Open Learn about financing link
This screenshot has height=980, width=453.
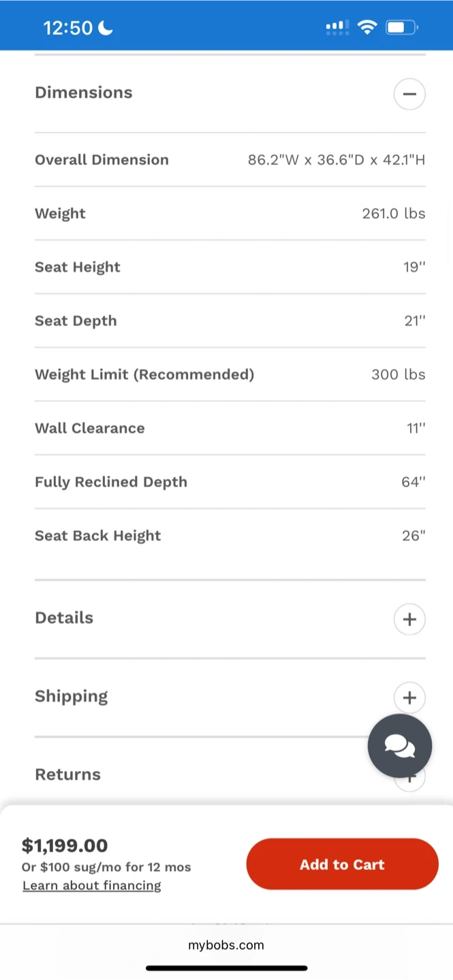[x=92, y=885]
